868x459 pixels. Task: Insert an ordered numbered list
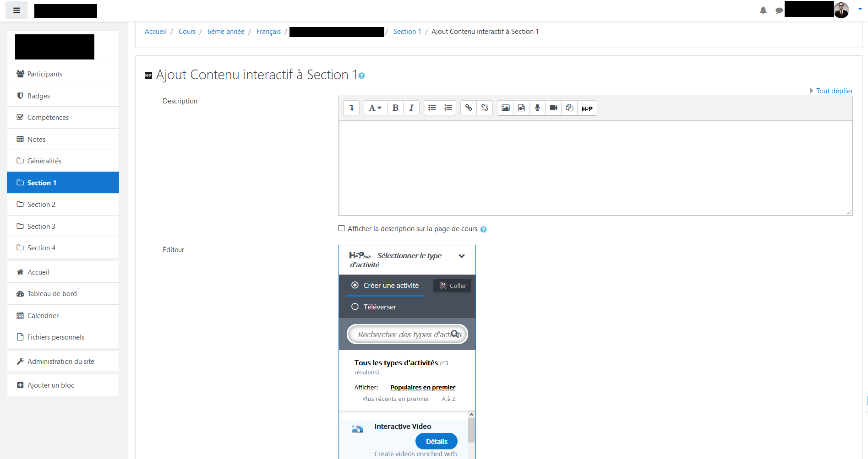pyautogui.click(x=448, y=108)
